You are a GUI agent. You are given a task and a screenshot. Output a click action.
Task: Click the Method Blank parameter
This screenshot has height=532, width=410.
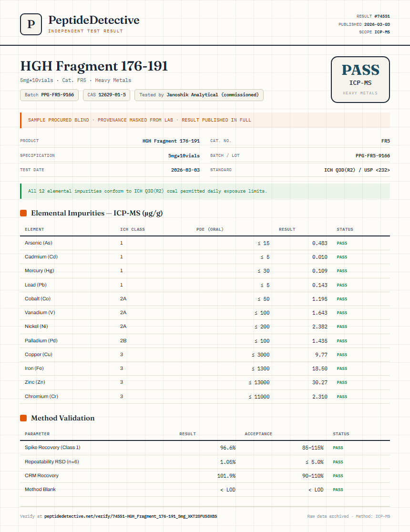pos(40,489)
